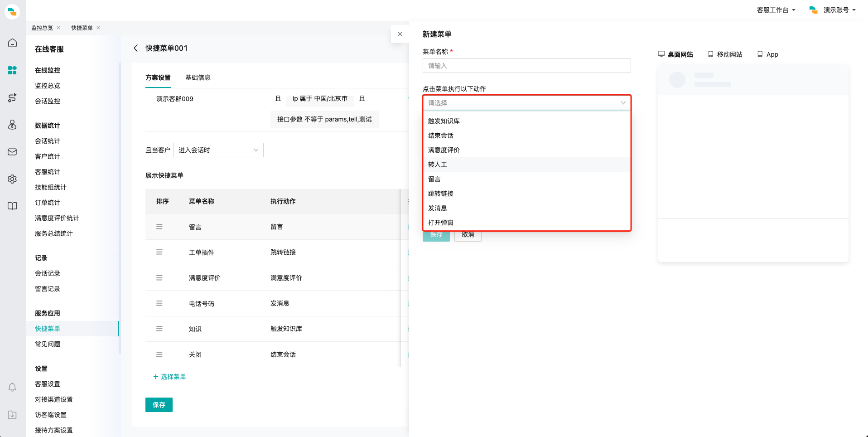This screenshot has height=437, width=868.
Task: Close the 快捷菜单 tab
Action: coord(98,28)
